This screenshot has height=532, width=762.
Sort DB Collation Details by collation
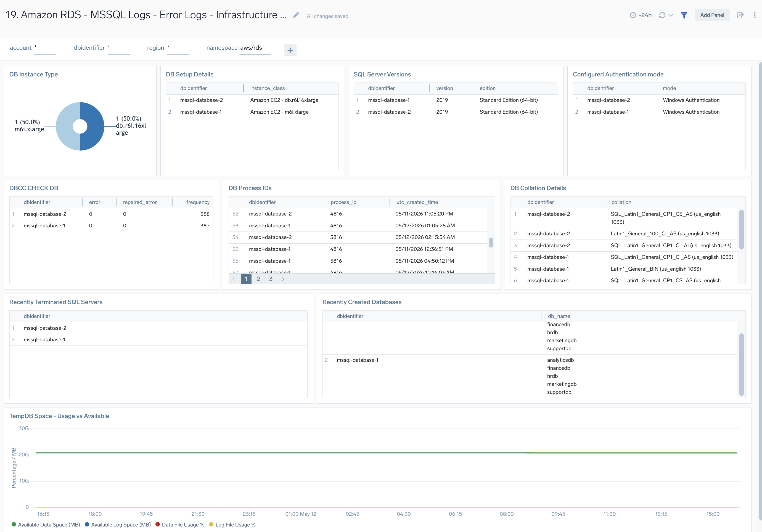[x=621, y=202]
